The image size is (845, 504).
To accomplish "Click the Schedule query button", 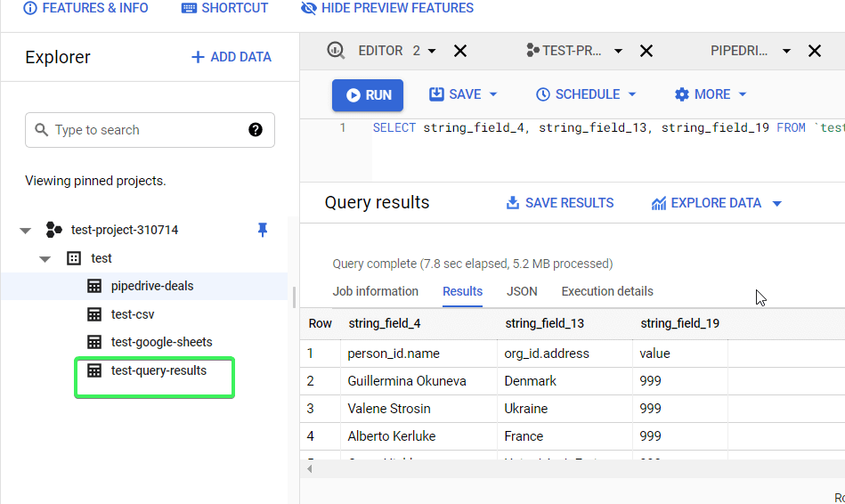I will 578,94.
